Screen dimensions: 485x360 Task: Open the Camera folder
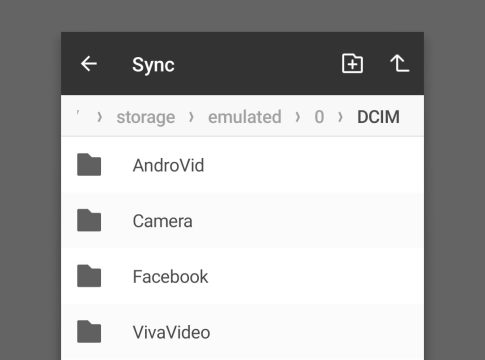pyautogui.click(x=242, y=221)
